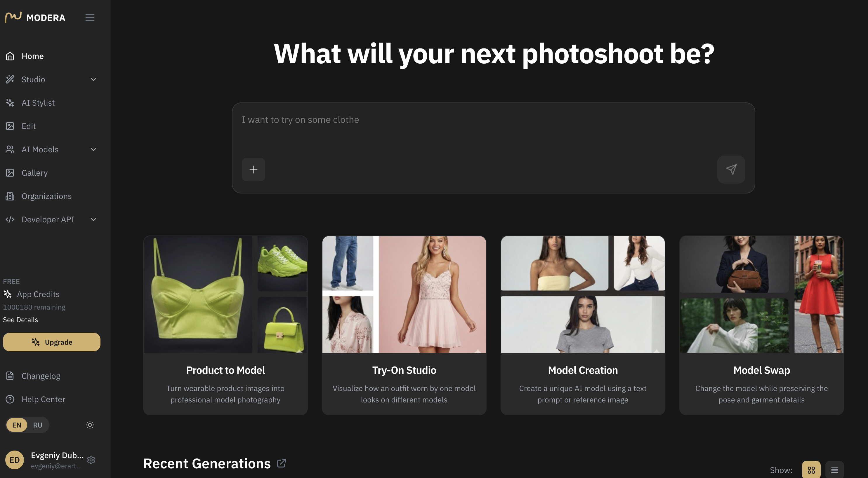Select grid view next to Show
This screenshot has width=868, height=478.
[811, 470]
